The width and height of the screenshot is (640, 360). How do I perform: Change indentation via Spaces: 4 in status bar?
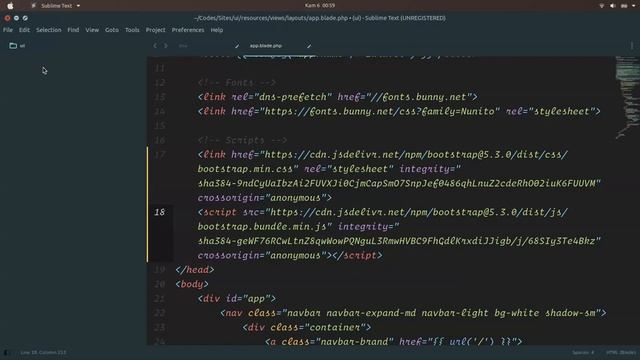583,353
